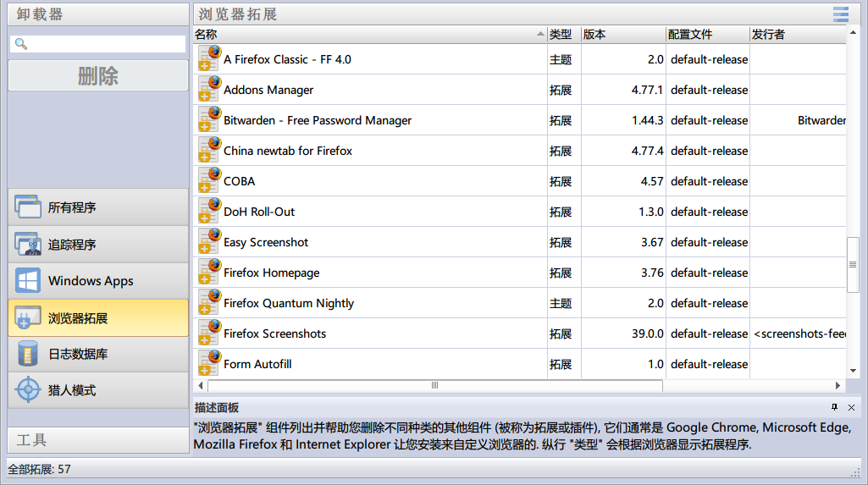The height and width of the screenshot is (485, 868).
Task: Click the vertical scrollbar down arrow
Action: (x=853, y=371)
